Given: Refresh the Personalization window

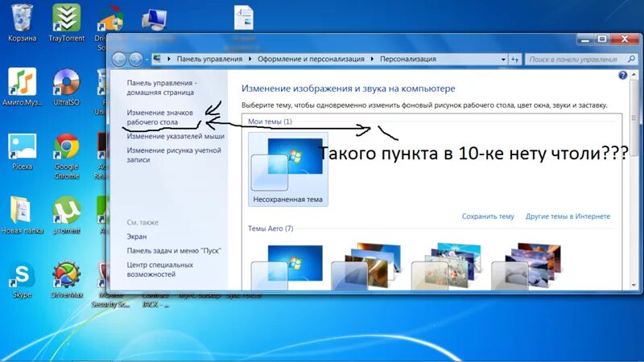Looking at the screenshot, I should [x=515, y=60].
